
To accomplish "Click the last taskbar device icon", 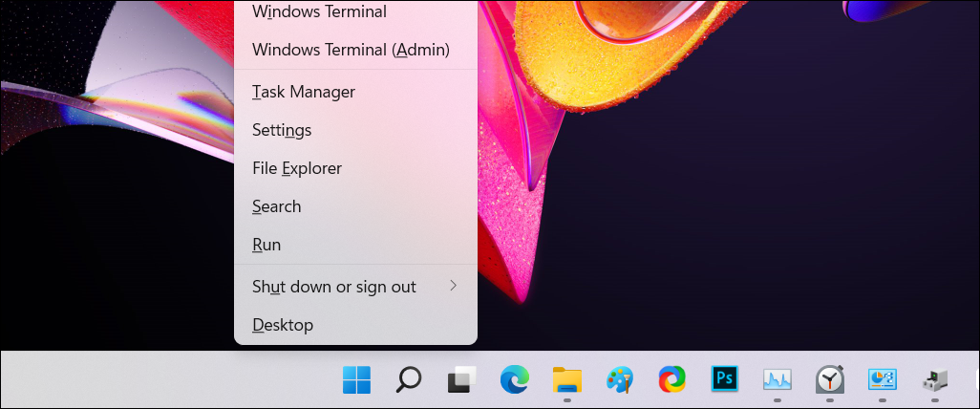I will (932, 379).
